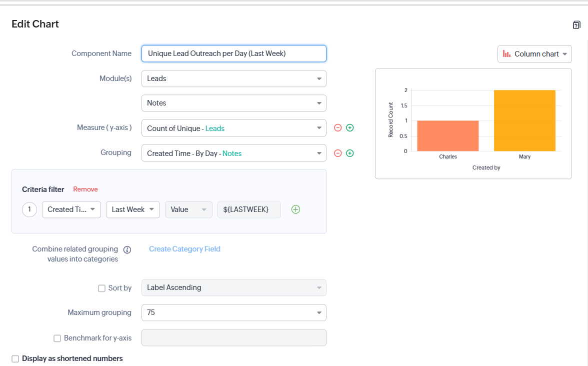This screenshot has width=588, height=366.
Task: Click Mary's yellow bar in the chart
Action: [524, 120]
